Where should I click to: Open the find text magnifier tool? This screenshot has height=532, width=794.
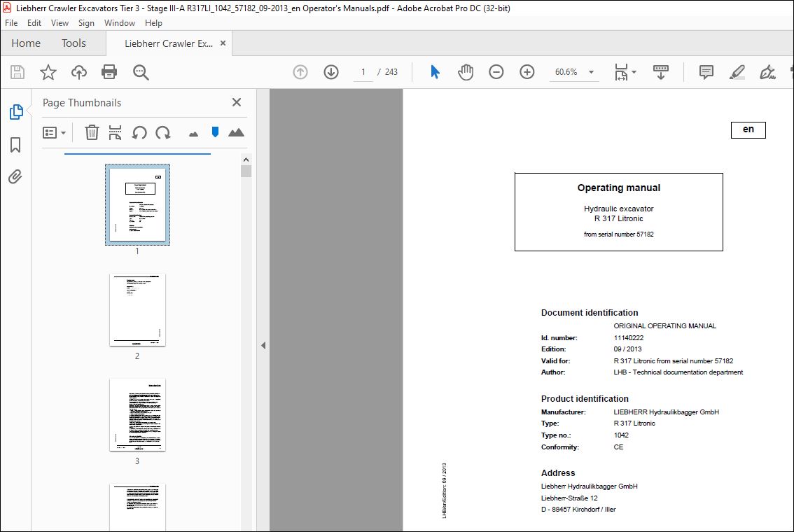pyautogui.click(x=141, y=72)
